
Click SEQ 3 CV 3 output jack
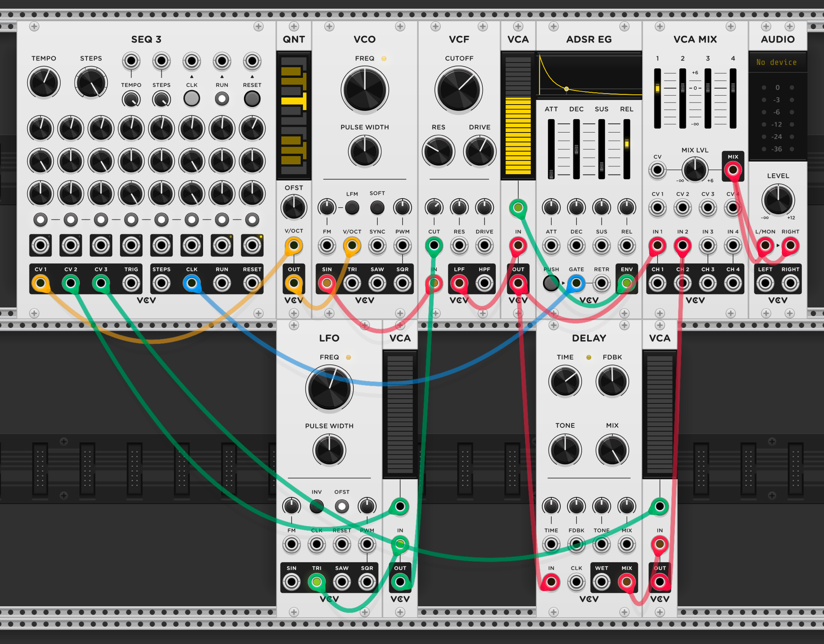[101, 283]
